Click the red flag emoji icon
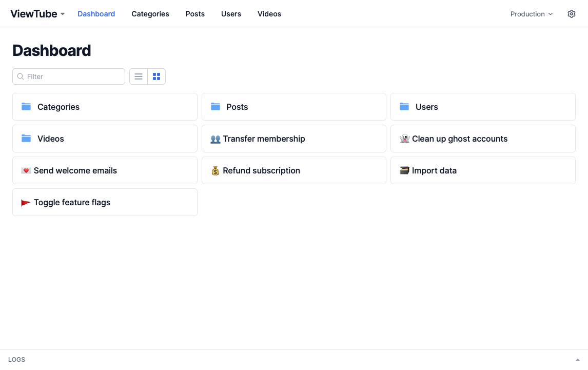Viewport: 588px width, 370px height. coord(26,202)
